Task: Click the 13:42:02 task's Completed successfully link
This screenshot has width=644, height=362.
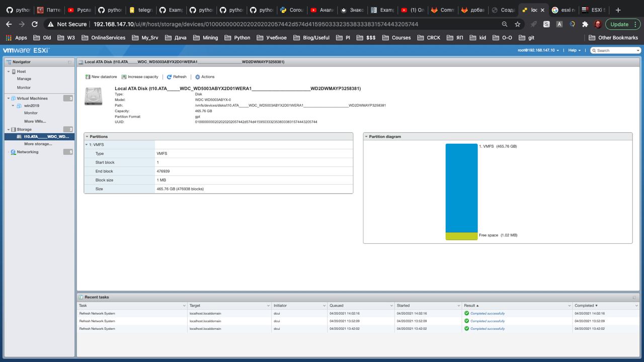Action: click(487, 329)
